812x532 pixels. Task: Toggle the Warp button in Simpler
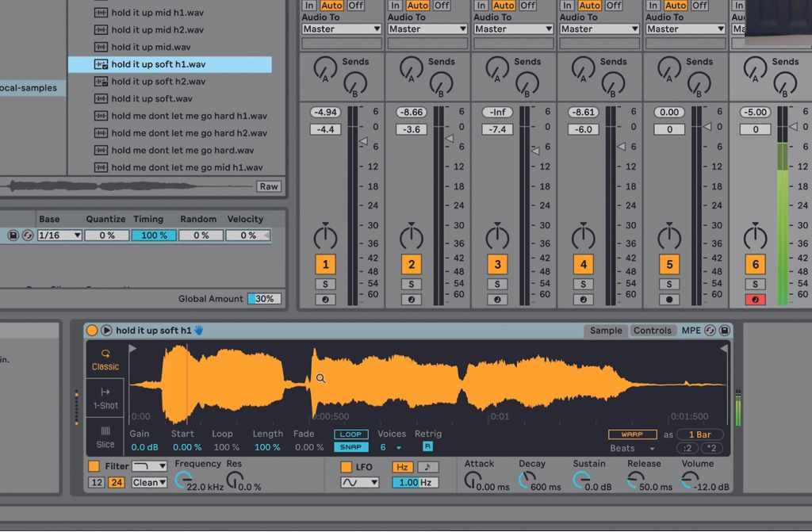point(633,434)
